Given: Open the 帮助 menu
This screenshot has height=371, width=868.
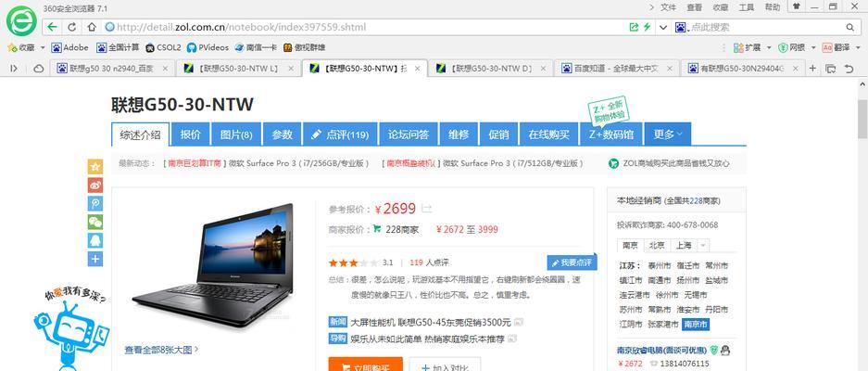Looking at the screenshot, I should [x=773, y=7].
